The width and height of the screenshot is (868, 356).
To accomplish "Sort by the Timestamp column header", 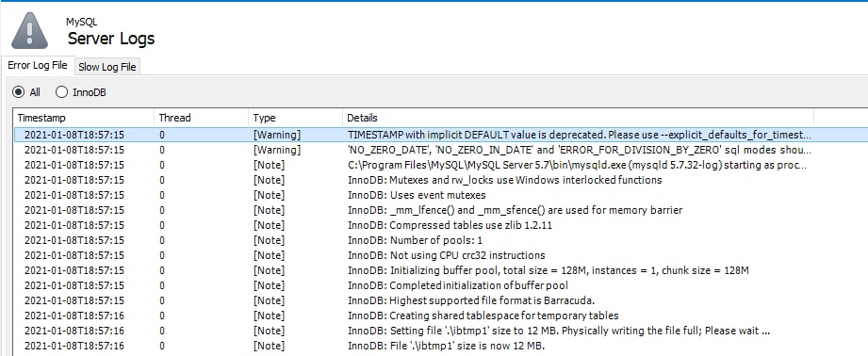I will click(84, 118).
